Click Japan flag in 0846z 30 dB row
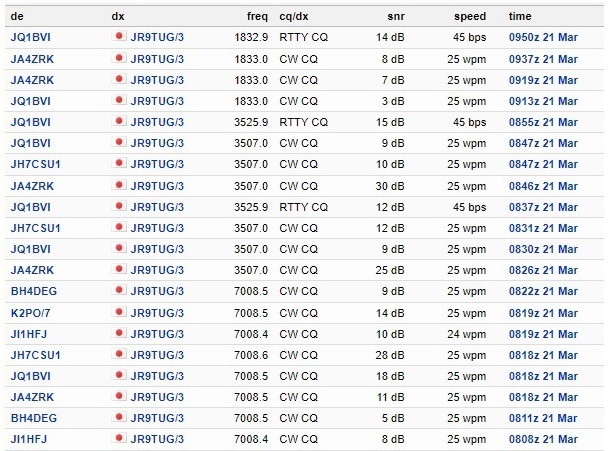 coord(119,185)
